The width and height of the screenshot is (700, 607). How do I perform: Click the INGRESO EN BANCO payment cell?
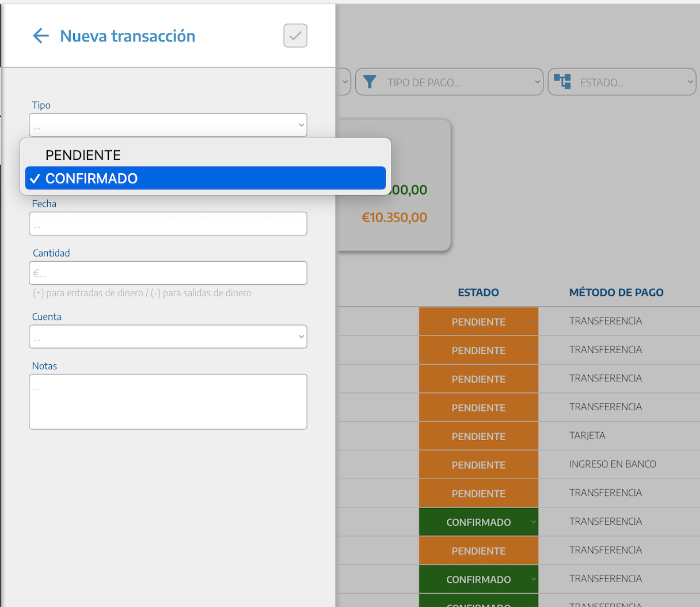coord(612,464)
